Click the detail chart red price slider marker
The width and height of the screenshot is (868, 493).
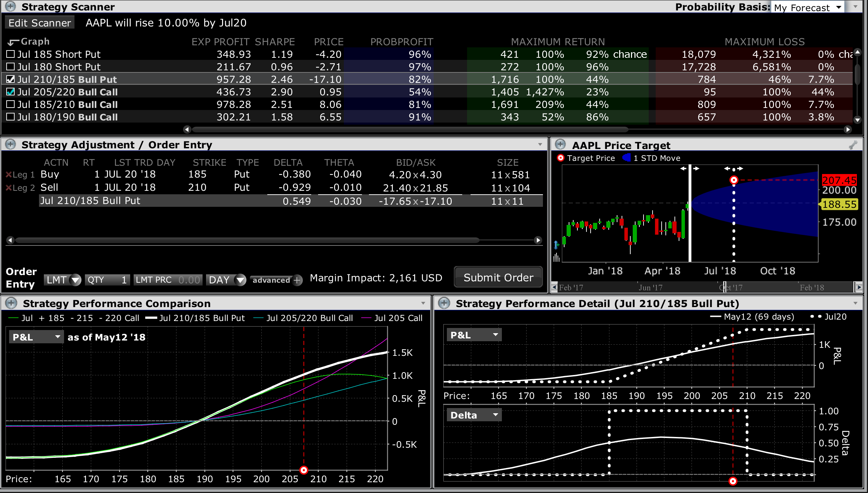[x=733, y=481]
